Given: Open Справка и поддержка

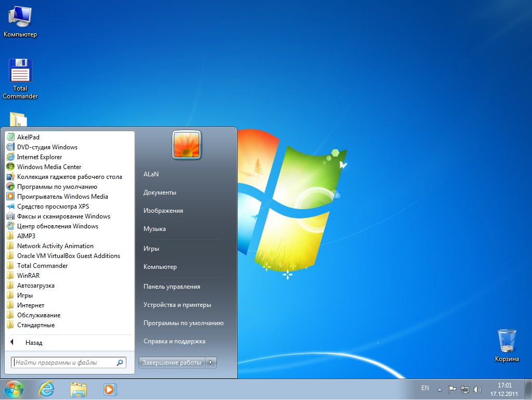Looking at the screenshot, I should click(174, 341).
